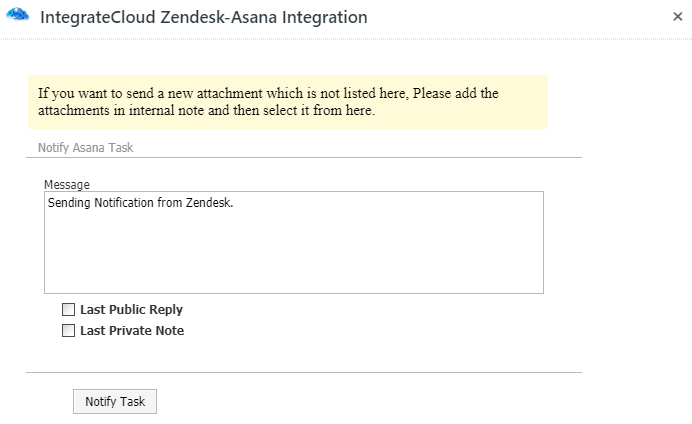Click the separator line above Notify Task
The width and height of the screenshot is (692, 424).
coord(304,372)
